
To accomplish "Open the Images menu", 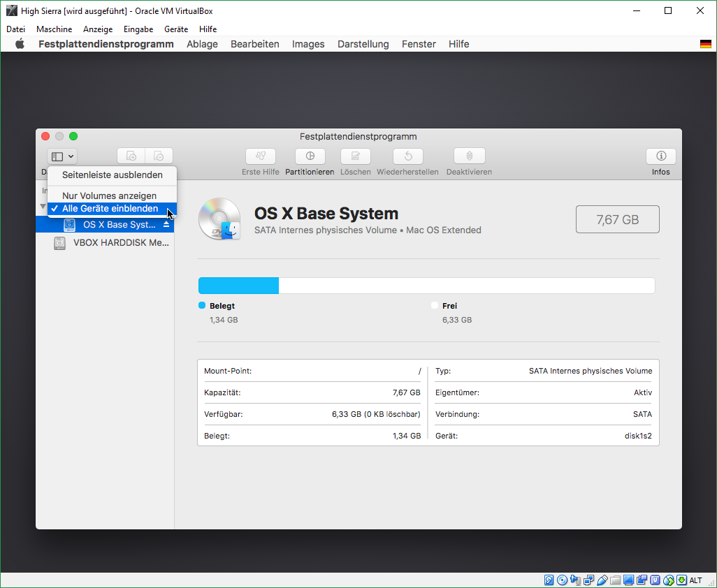I will point(308,44).
